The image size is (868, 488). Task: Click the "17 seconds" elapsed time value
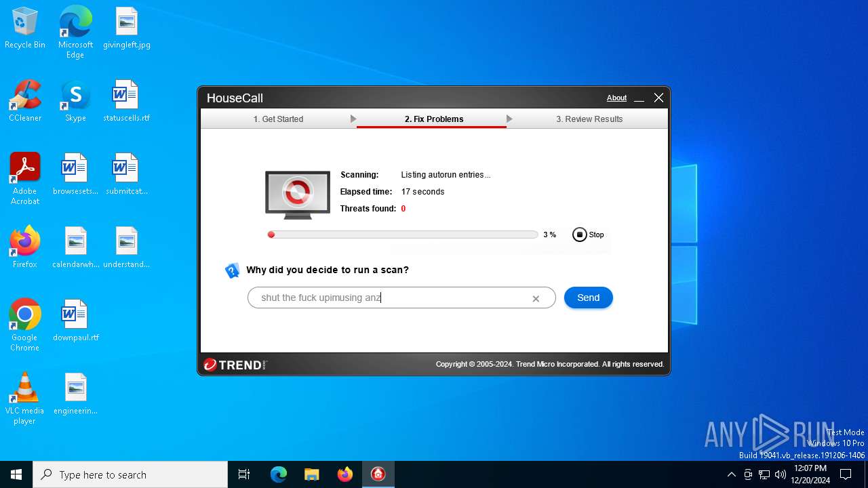(422, 192)
